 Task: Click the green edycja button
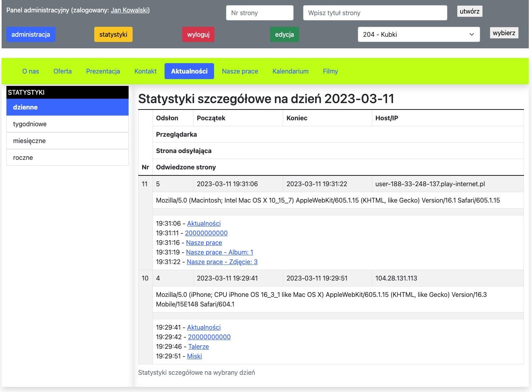284,34
